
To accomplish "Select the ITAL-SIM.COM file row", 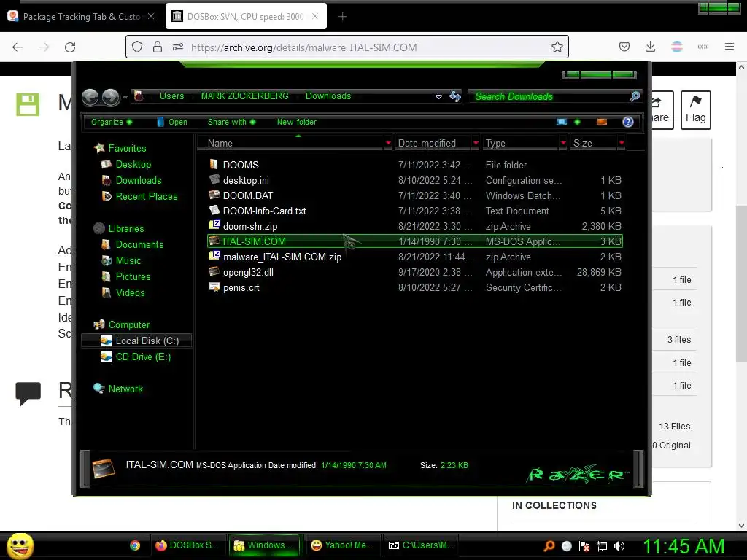I will (414, 241).
